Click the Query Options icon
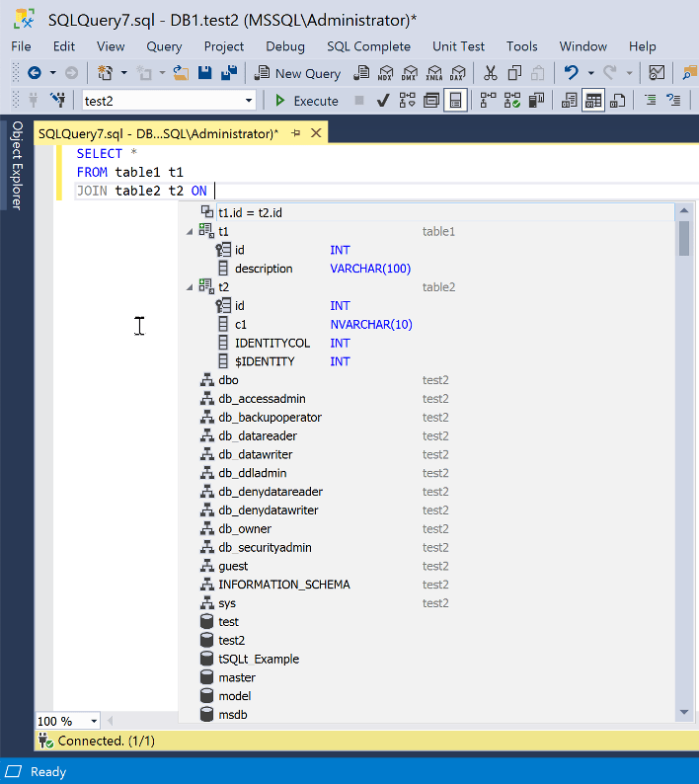This screenshot has height=784, width=699. tap(431, 101)
